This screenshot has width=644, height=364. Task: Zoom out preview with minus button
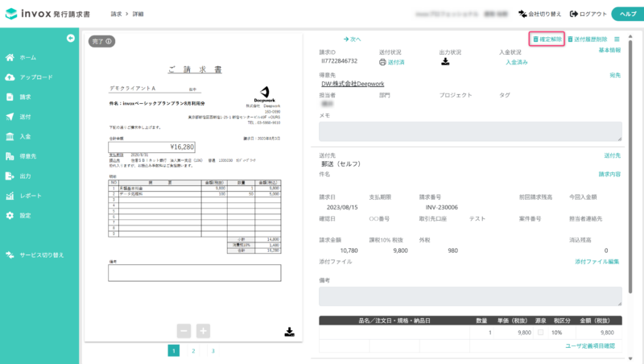pyautogui.click(x=184, y=331)
